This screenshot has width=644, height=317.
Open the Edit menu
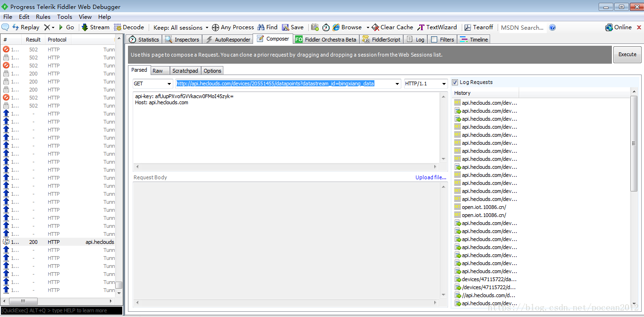24,17
